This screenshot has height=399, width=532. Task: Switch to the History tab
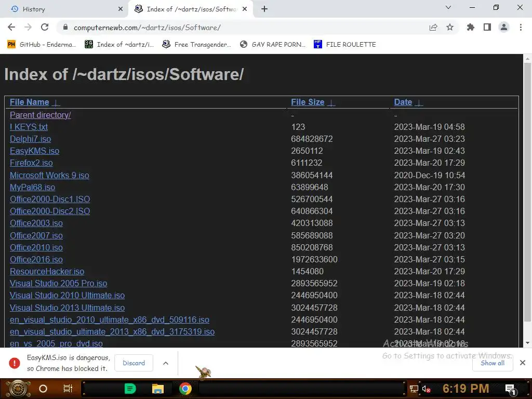[64, 9]
